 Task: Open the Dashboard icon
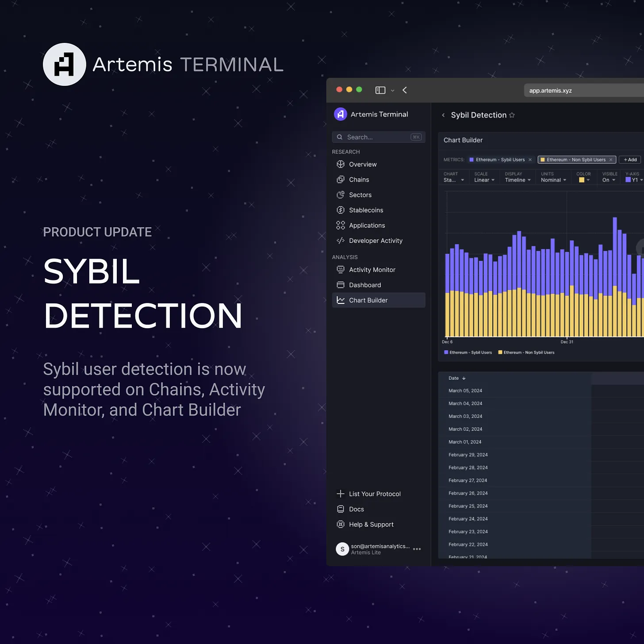point(341,285)
